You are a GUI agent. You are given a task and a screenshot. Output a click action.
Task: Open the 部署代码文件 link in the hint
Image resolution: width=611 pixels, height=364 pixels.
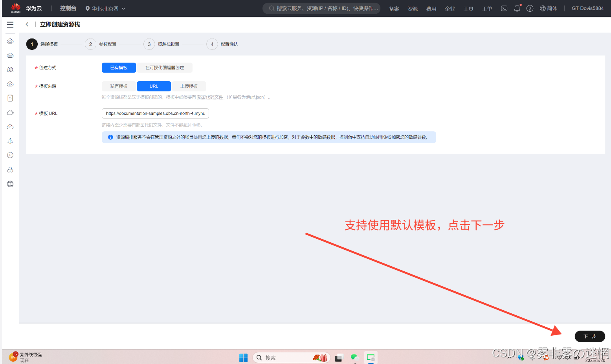tap(210, 97)
